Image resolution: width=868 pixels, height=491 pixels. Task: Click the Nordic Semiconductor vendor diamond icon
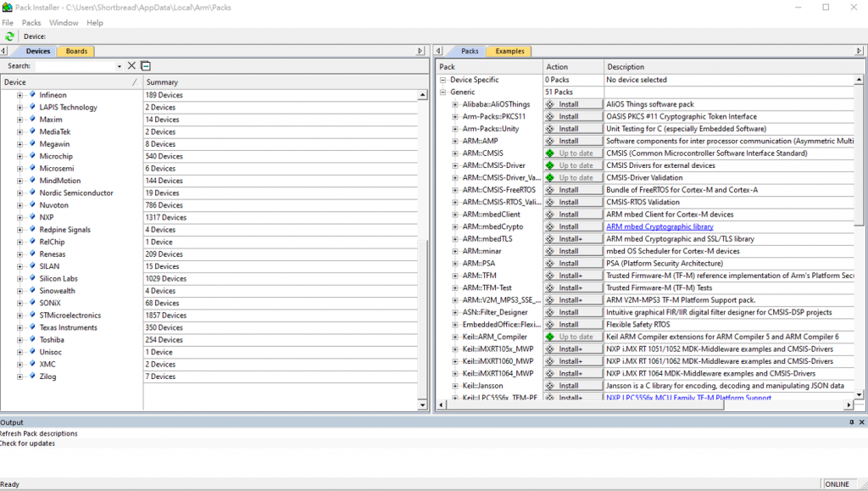point(32,192)
